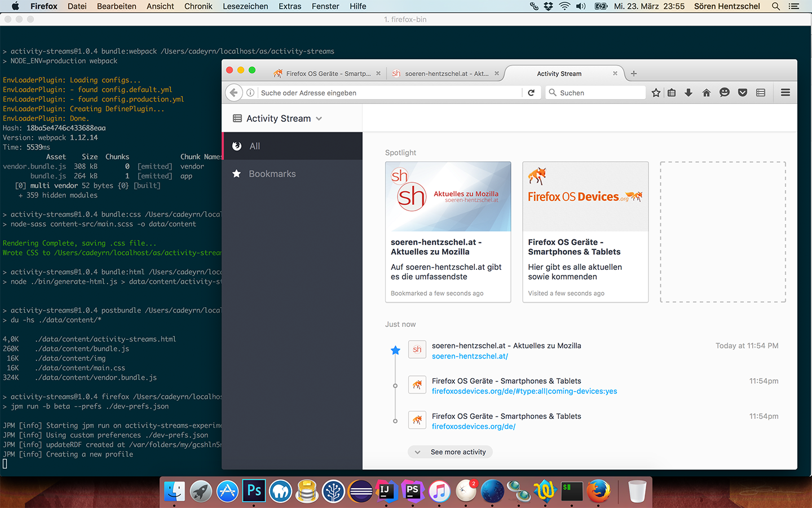Viewport: 812px width, 508px height.
Task: Click the smiley chat bubble toolbar icon
Action: [x=725, y=93]
